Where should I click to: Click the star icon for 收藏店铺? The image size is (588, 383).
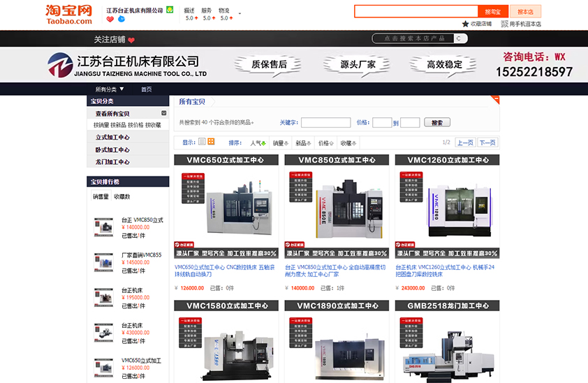coord(466,24)
